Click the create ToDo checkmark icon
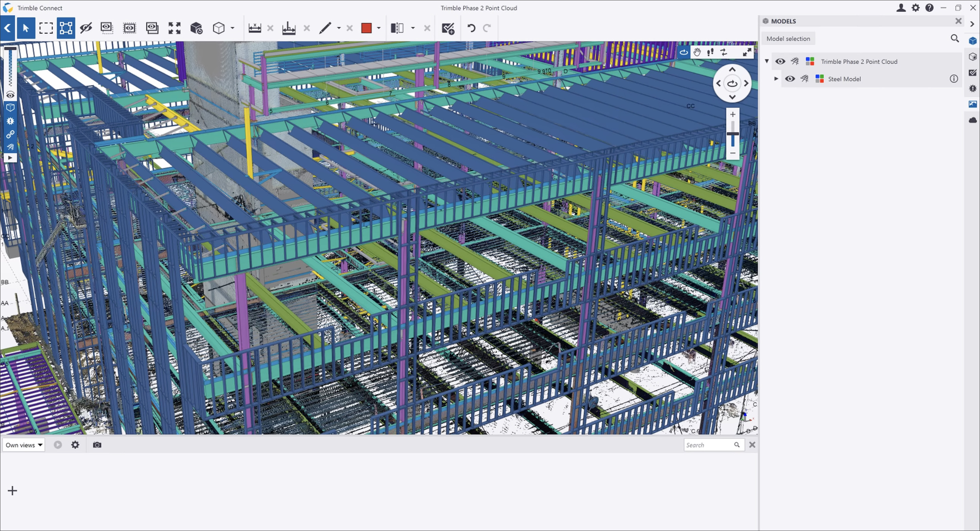This screenshot has width=980, height=531. coord(448,28)
